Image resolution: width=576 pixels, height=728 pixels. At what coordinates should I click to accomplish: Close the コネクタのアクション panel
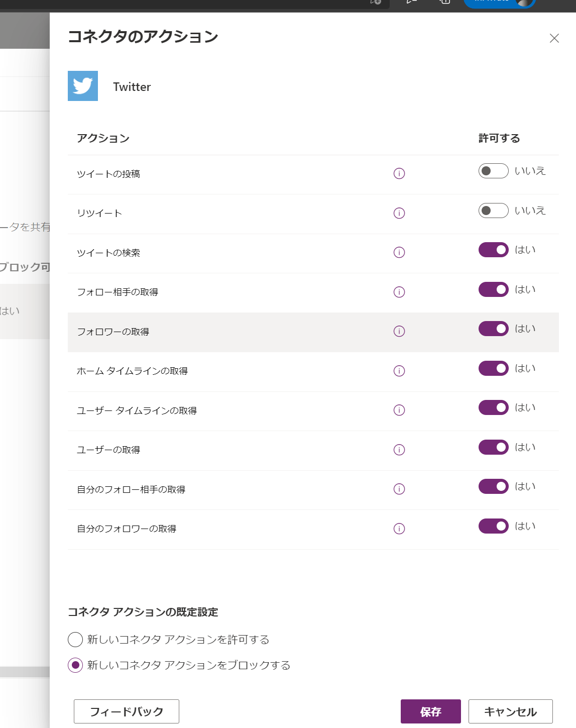click(x=554, y=38)
